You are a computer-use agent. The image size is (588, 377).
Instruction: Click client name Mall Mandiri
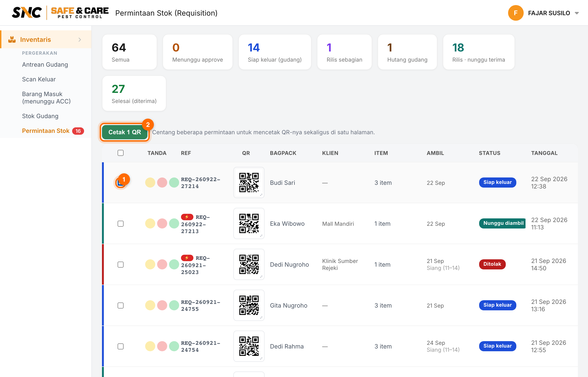[x=338, y=224]
